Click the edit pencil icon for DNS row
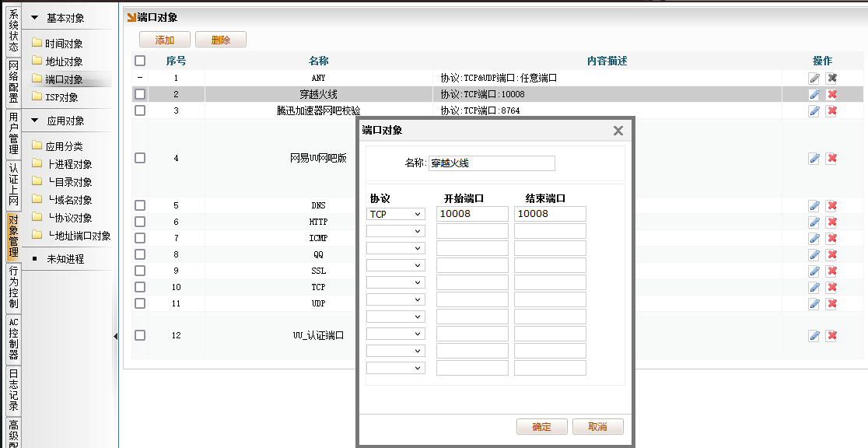Viewport: 868px width, 448px height. click(x=814, y=205)
